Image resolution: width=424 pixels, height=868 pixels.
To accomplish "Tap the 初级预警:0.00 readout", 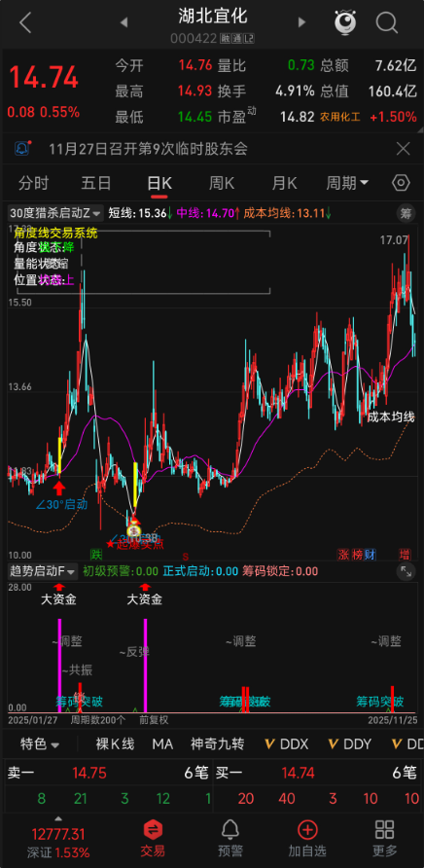I will click(121, 571).
